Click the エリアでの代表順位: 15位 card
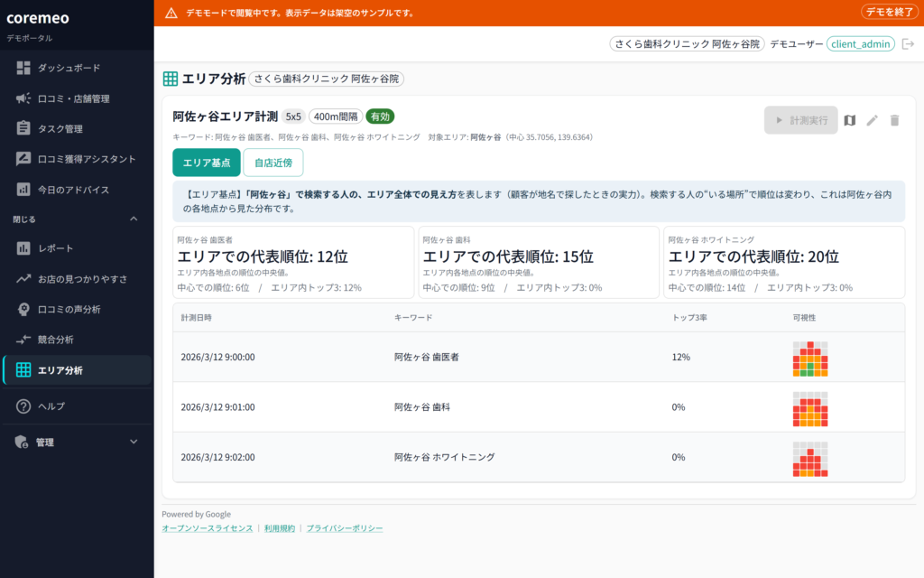Image resolution: width=924 pixels, height=578 pixels. (x=539, y=263)
